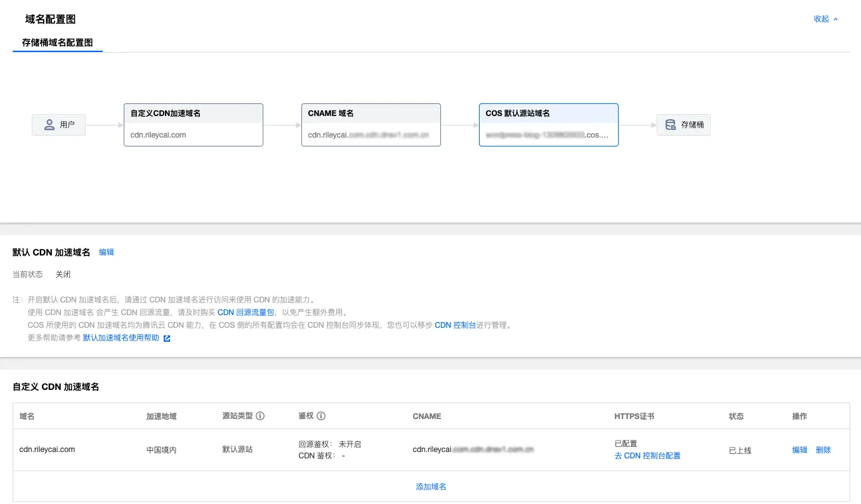Viewport: 861px width, 504px height.
Task: Click the 已上线 status cell
Action: 740,450
